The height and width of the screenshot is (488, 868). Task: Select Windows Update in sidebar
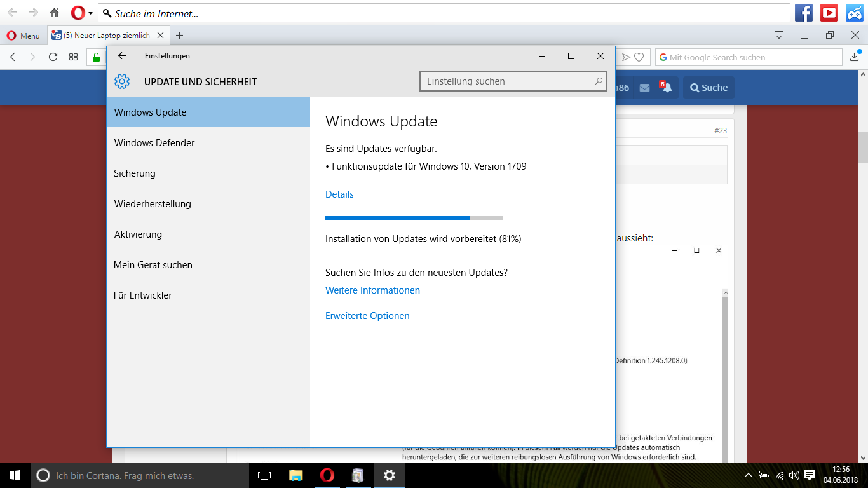[x=208, y=112]
